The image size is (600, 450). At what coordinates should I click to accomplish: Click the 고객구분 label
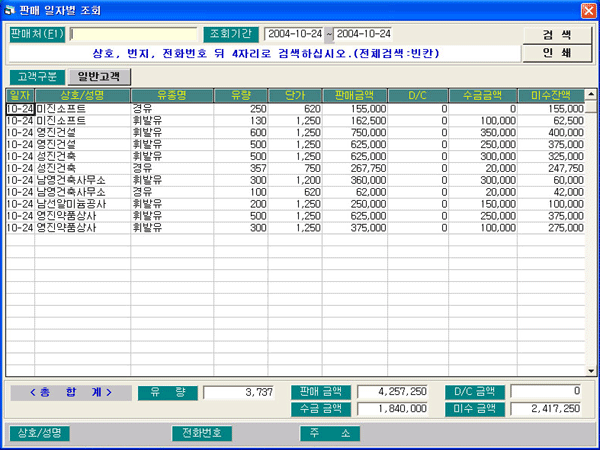[37, 77]
